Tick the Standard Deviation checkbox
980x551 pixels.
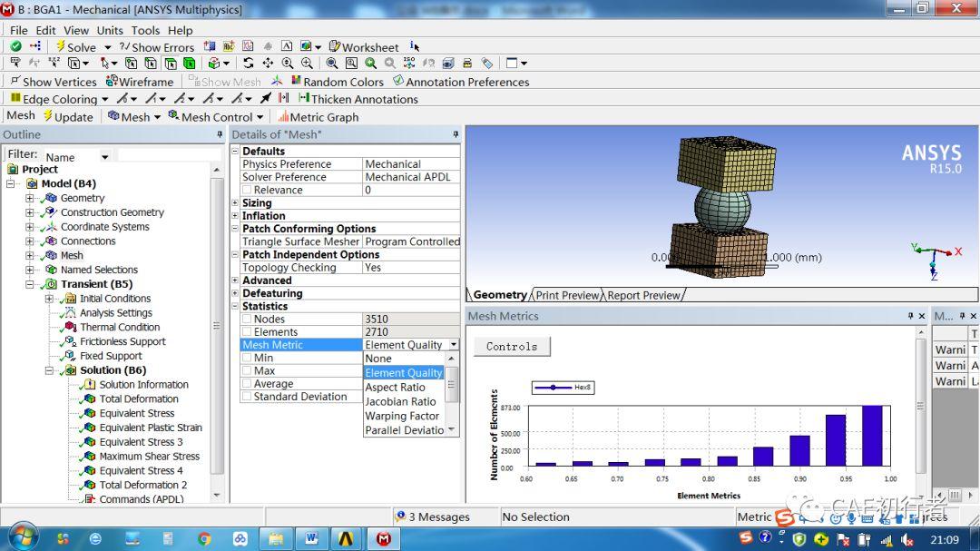[x=248, y=397]
